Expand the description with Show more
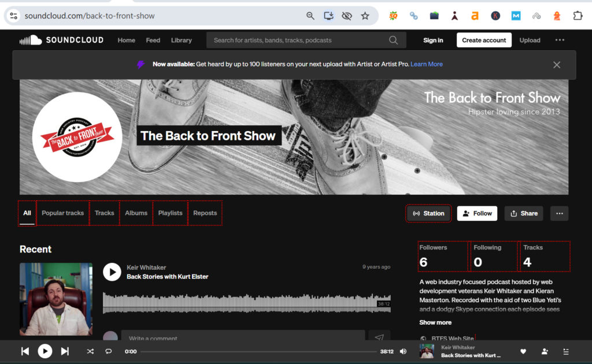This screenshot has height=364, width=592. tap(435, 322)
